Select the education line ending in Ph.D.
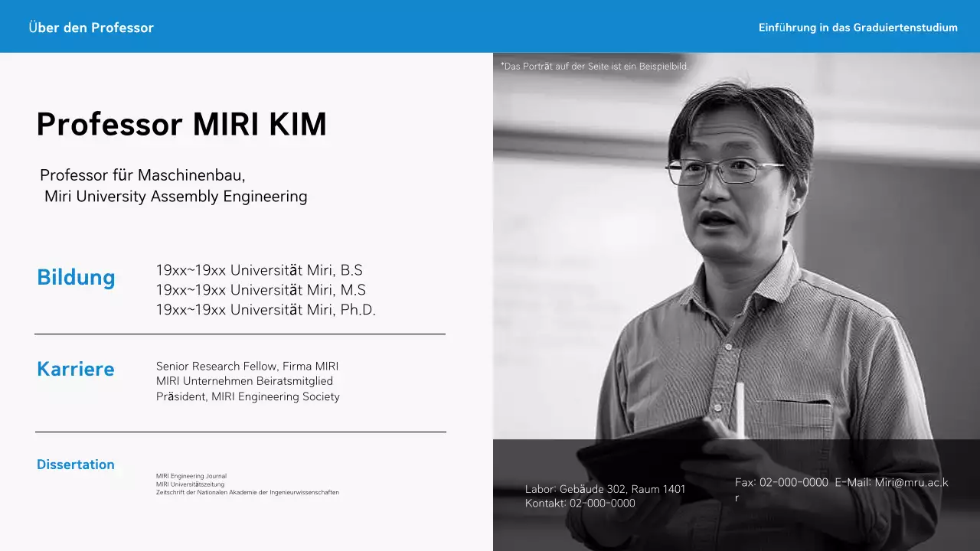Viewport: 980px width, 551px height. pos(266,310)
